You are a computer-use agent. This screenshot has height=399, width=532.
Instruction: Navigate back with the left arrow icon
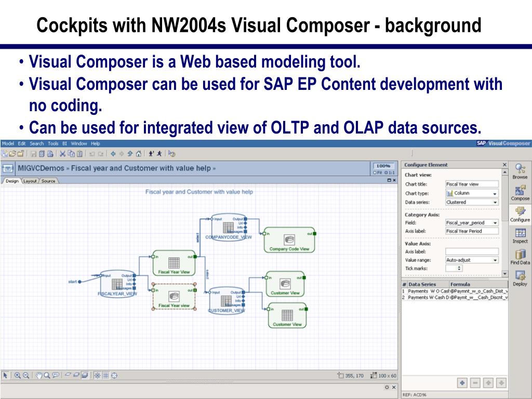tap(113, 154)
